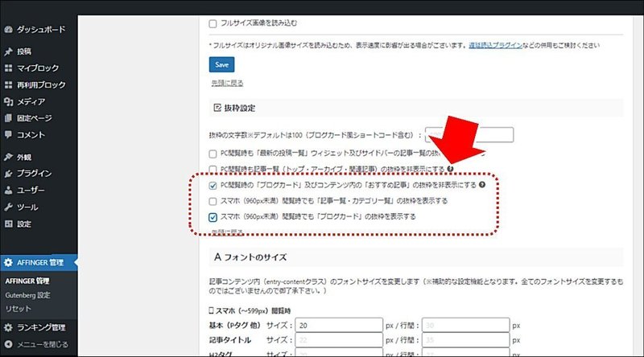Toggle the フルサイズ画像を読み込む checkbox

coord(213,24)
